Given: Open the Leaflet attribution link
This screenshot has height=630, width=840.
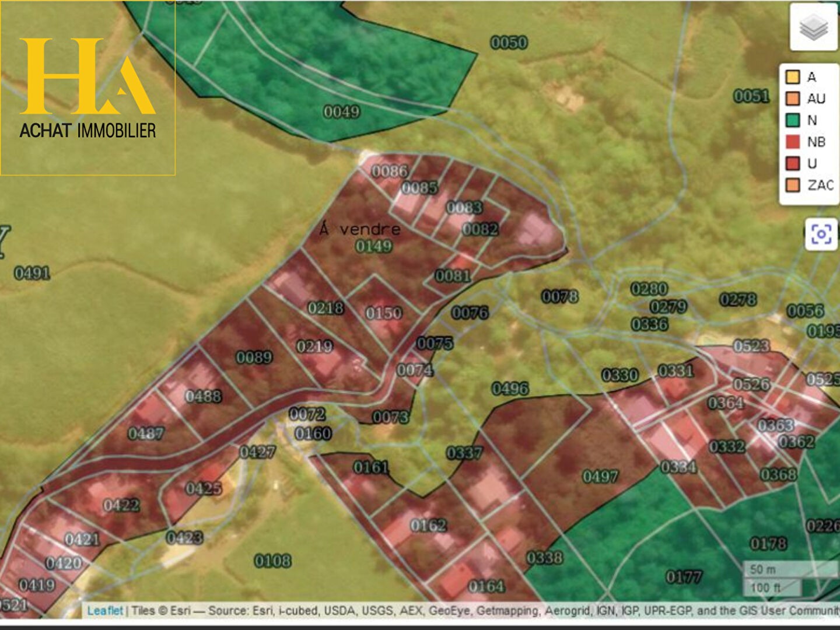Looking at the screenshot, I should tap(105, 611).
